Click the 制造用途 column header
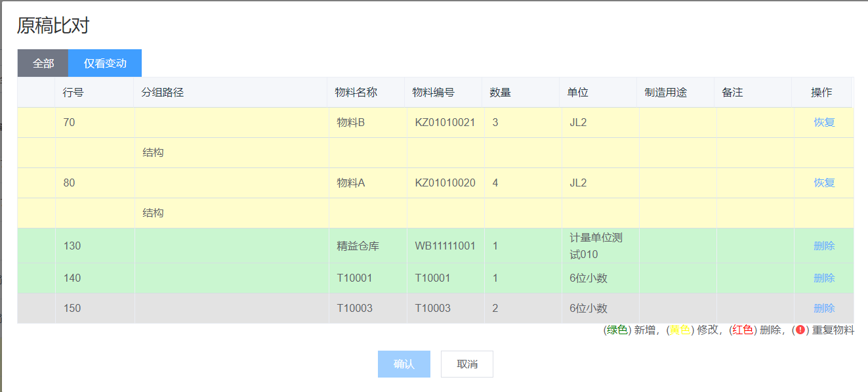 coord(666,93)
